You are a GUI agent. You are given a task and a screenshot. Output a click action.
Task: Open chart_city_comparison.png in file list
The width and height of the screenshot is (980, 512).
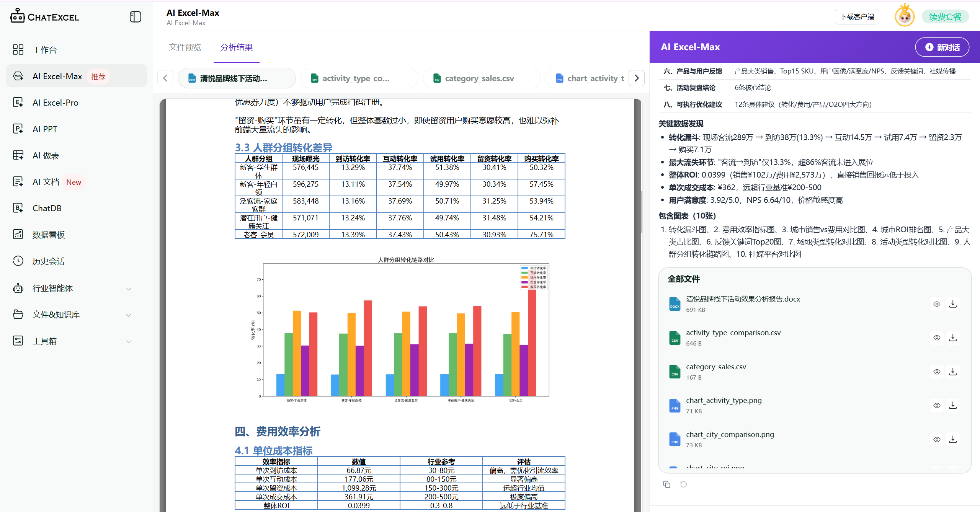click(x=730, y=435)
